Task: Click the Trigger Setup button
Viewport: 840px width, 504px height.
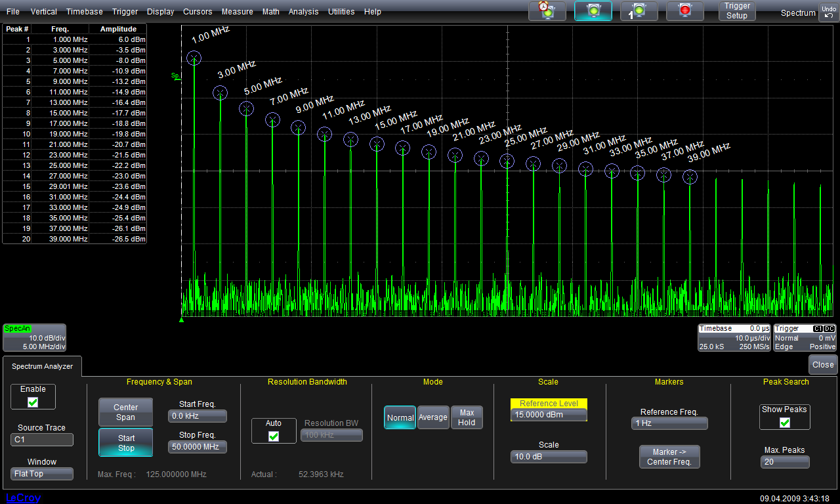Action: click(736, 11)
